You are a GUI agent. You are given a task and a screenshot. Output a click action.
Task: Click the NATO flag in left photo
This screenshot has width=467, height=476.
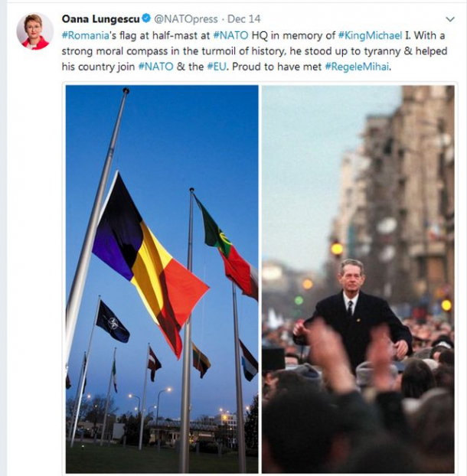113,321
